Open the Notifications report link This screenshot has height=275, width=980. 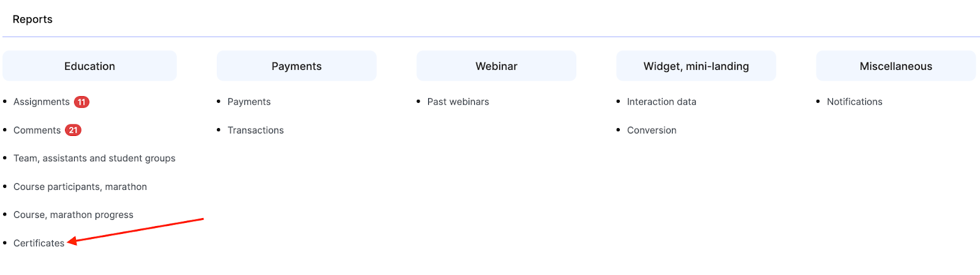coord(854,102)
